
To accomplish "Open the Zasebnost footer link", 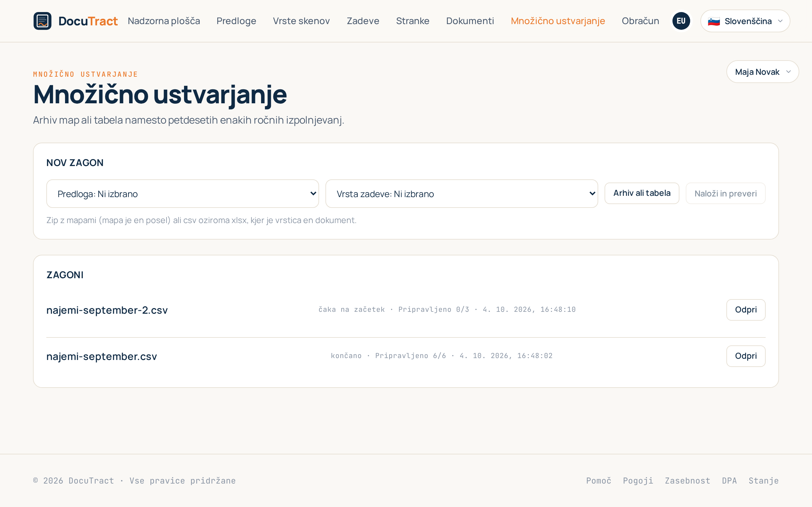I will click(688, 480).
